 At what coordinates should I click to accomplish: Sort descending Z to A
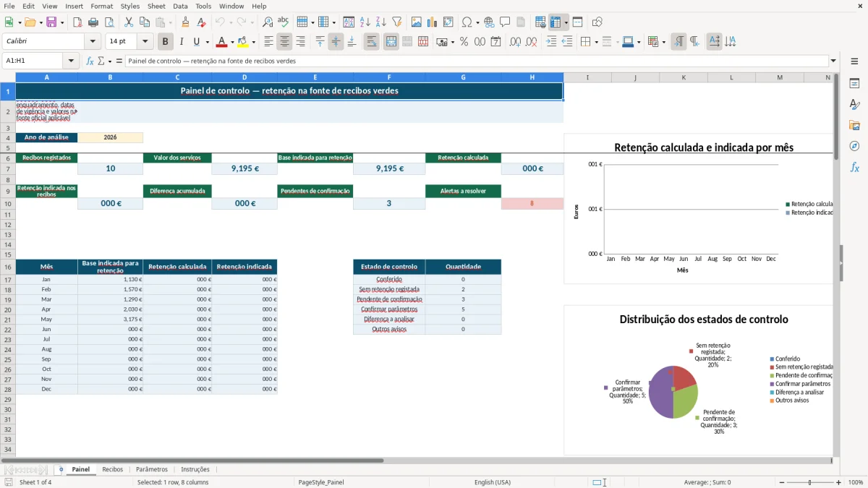click(380, 22)
